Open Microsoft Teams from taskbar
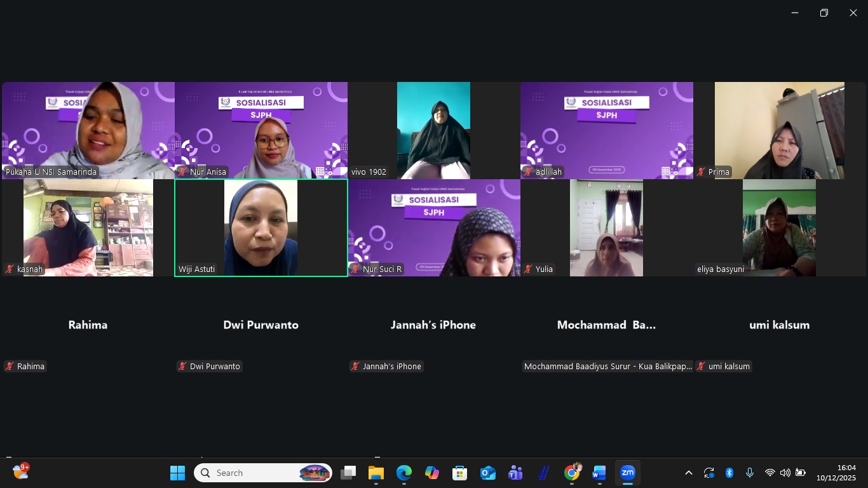The image size is (868, 488). click(x=515, y=473)
